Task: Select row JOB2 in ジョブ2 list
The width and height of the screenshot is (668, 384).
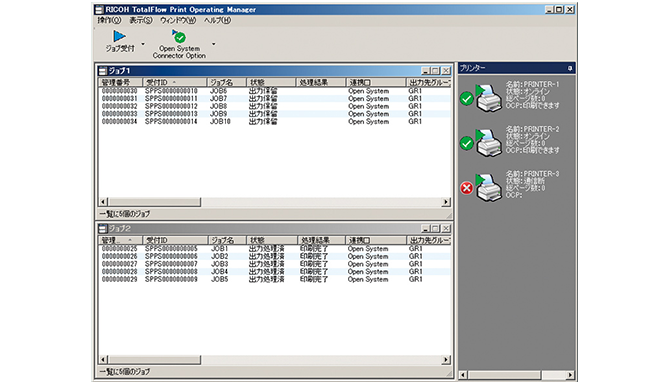Action: (x=274, y=257)
